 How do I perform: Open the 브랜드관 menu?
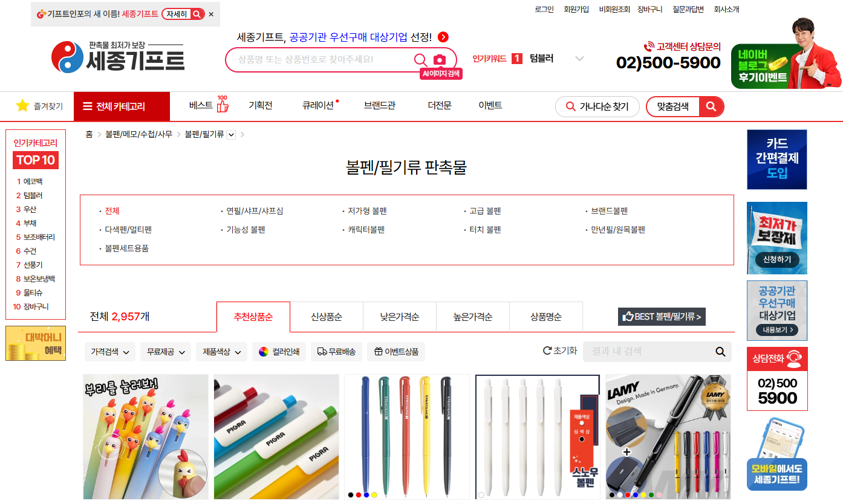pos(380,105)
